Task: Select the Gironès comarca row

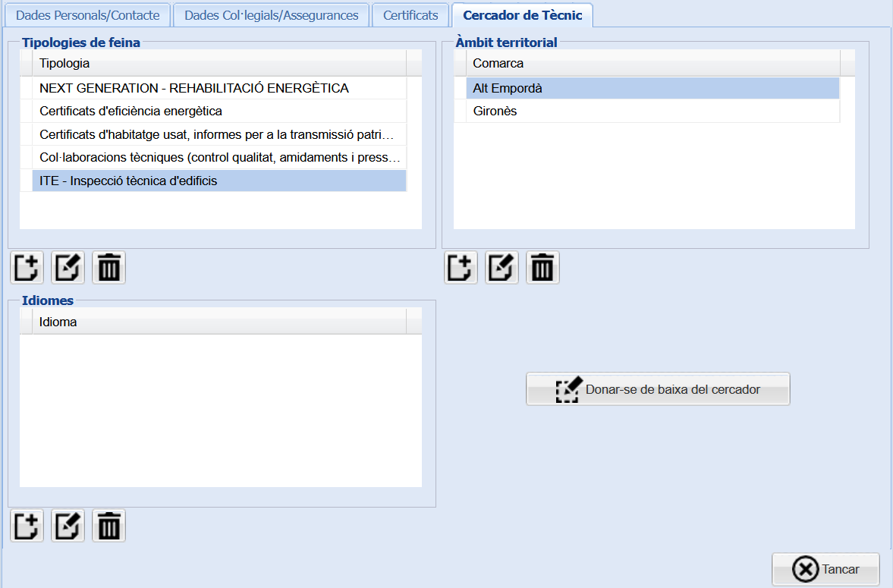Action: click(x=652, y=111)
